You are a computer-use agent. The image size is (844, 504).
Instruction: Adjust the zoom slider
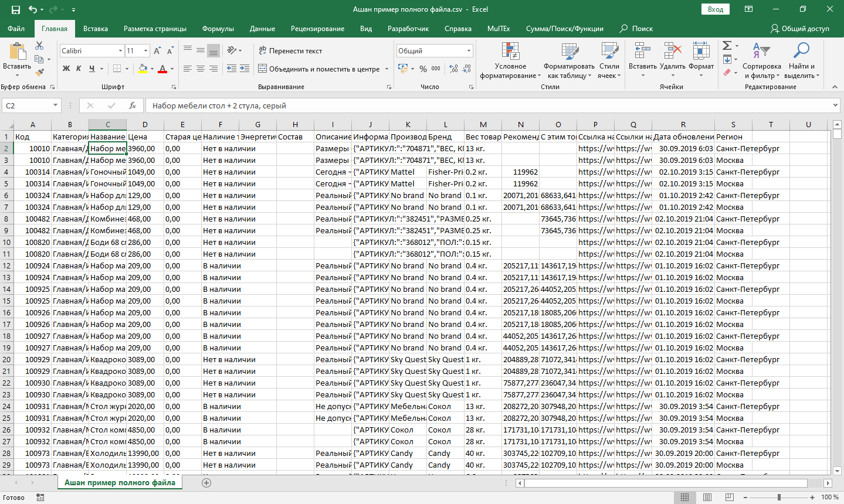click(779, 498)
